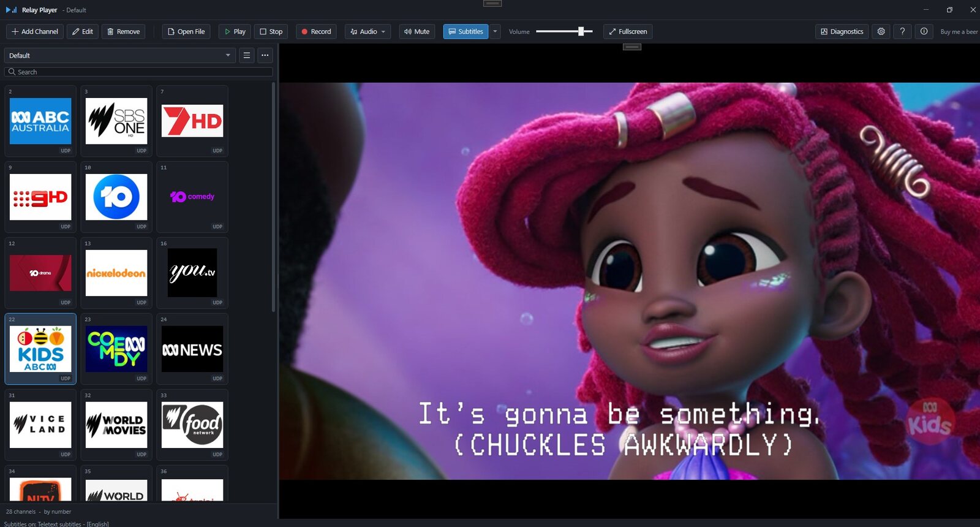Select the ABC Australia channel
The image size is (980, 527).
pyautogui.click(x=40, y=121)
